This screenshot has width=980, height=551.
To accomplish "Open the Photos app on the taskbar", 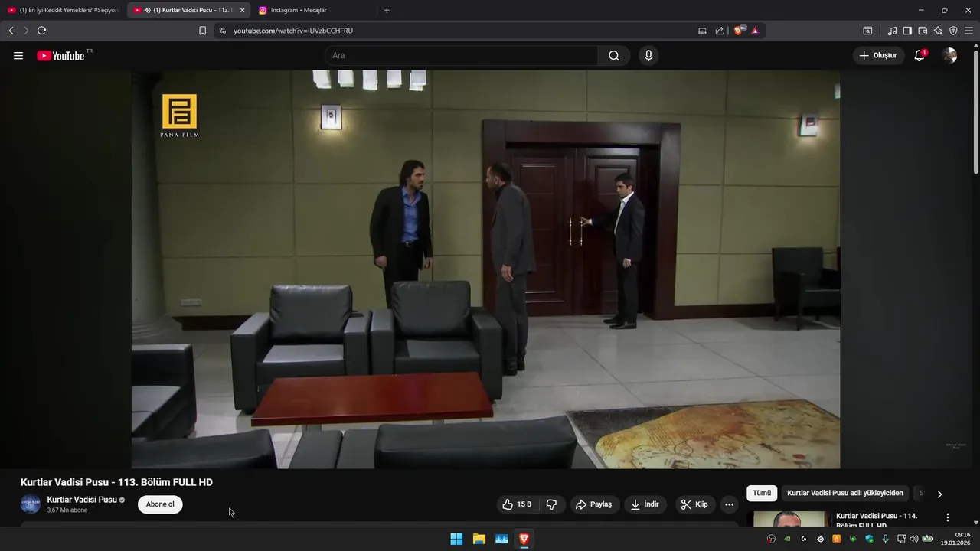I will pos(501,539).
